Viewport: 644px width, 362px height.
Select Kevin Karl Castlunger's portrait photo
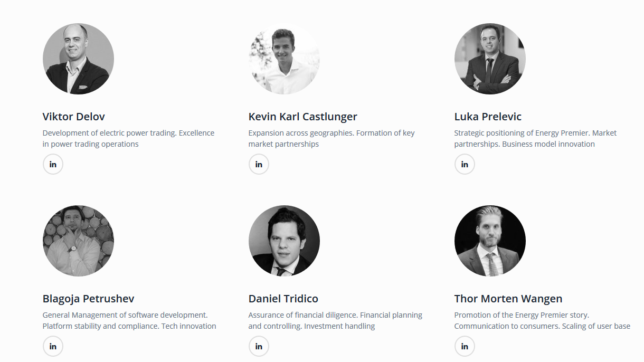[284, 59]
